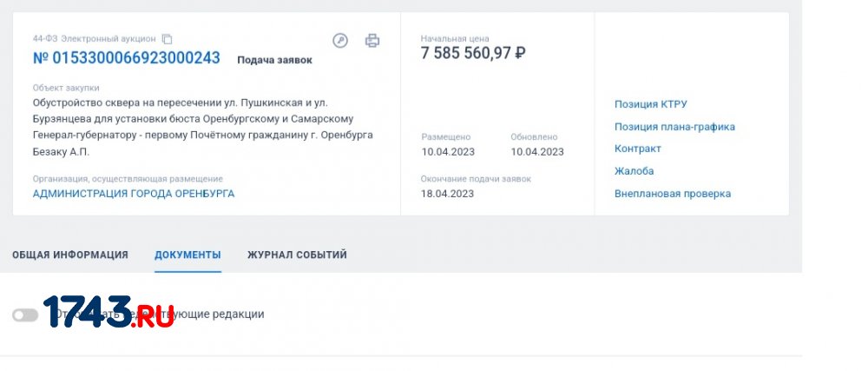Click the Подача заявок status label

[274, 60]
